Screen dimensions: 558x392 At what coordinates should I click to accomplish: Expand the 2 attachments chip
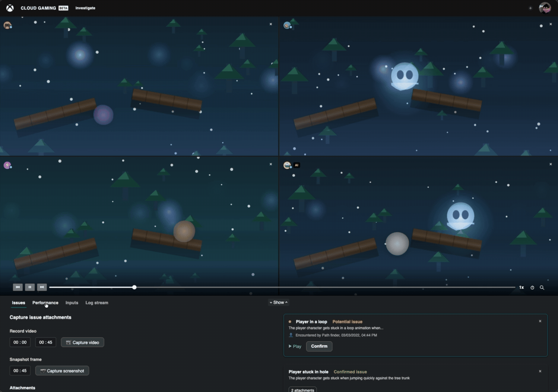point(303,390)
